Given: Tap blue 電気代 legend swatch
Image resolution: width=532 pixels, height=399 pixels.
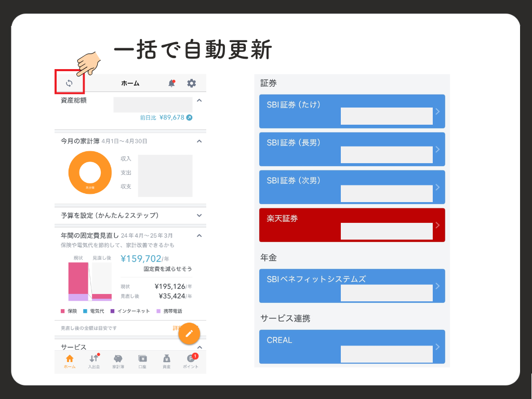Looking at the screenshot, I should point(85,311).
